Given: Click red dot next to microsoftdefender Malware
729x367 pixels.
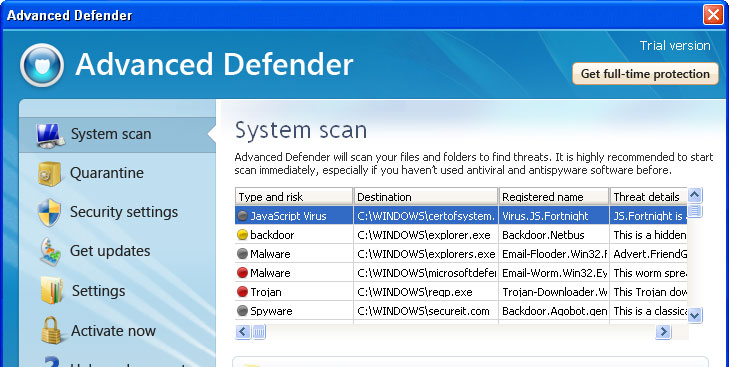Looking at the screenshot, I should pyautogui.click(x=242, y=273).
